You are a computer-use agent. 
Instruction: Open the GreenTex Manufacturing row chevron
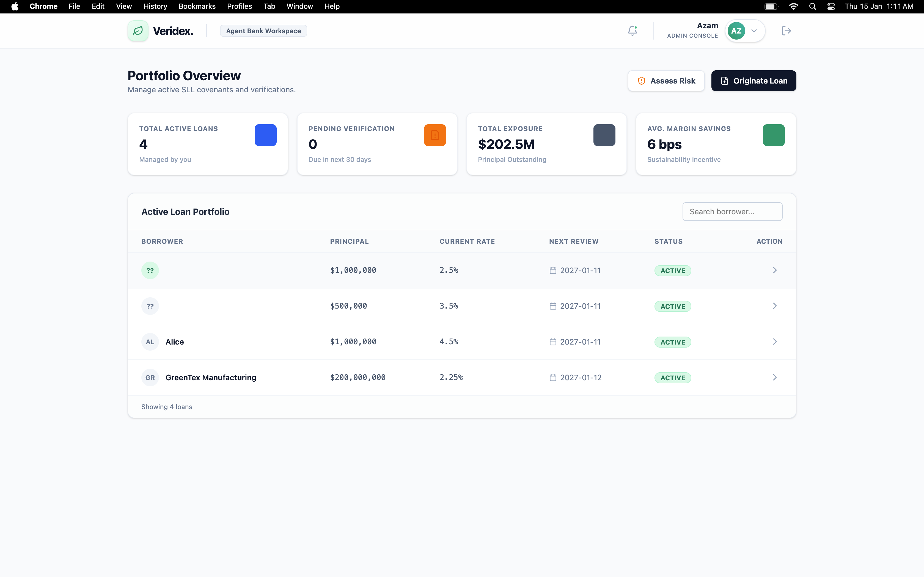(775, 378)
